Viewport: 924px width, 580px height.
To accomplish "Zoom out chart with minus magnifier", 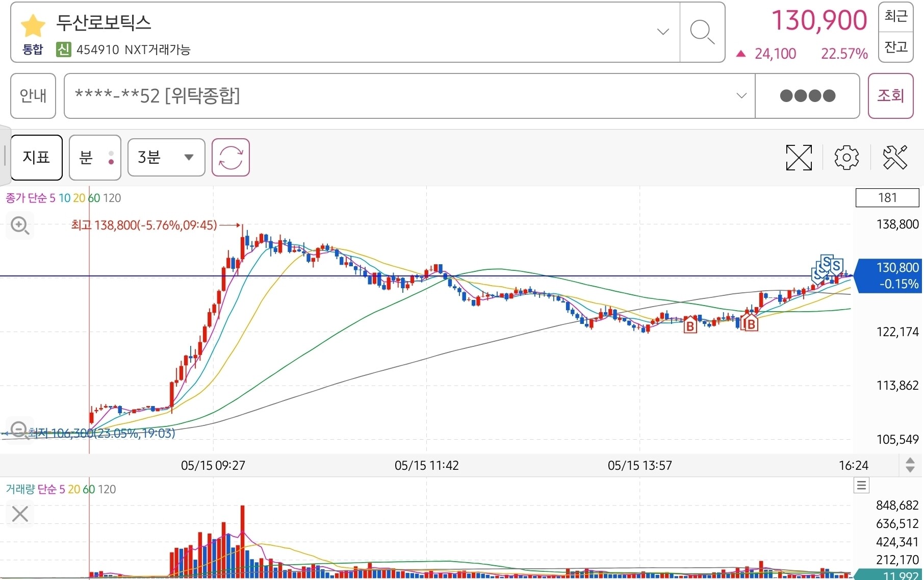I will pos(19,430).
